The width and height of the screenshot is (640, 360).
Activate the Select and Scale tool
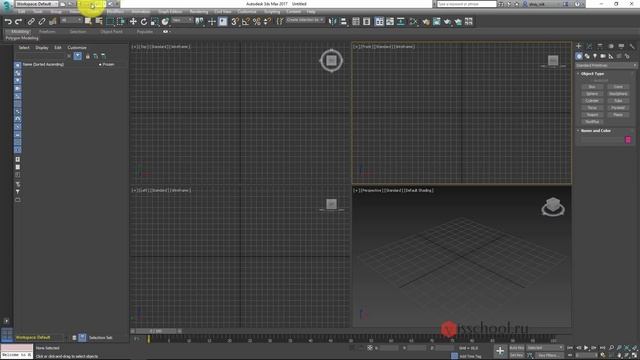coord(154,22)
